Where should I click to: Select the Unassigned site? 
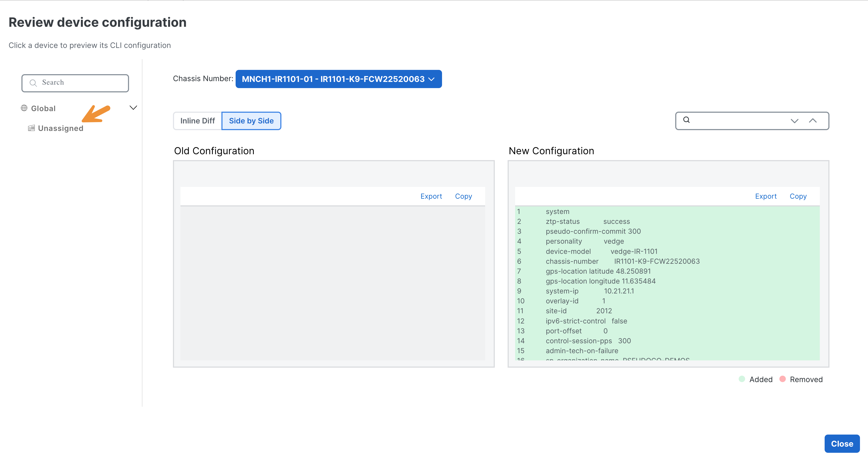(60, 128)
